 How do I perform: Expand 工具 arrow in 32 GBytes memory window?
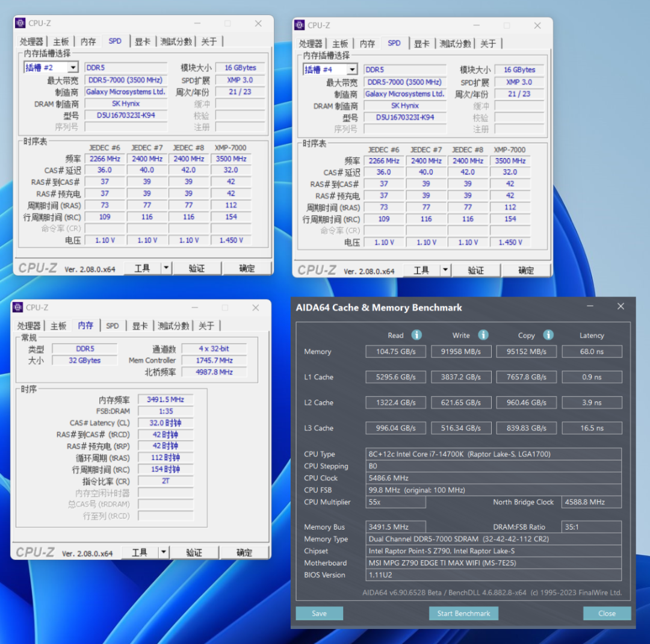pos(163,553)
